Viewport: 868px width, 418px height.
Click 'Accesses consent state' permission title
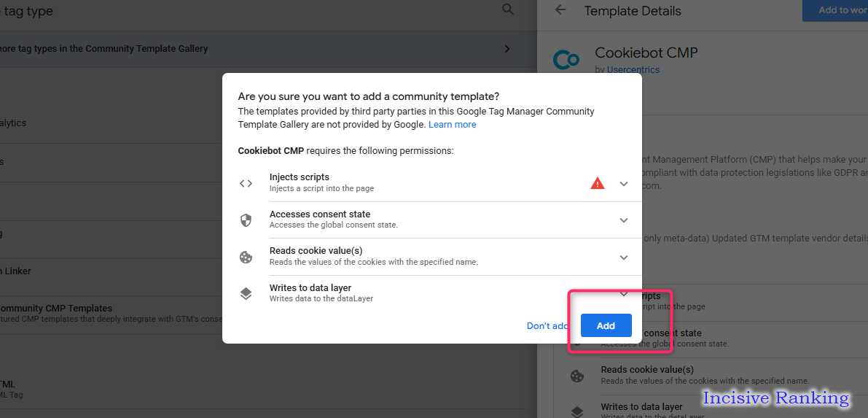point(320,214)
